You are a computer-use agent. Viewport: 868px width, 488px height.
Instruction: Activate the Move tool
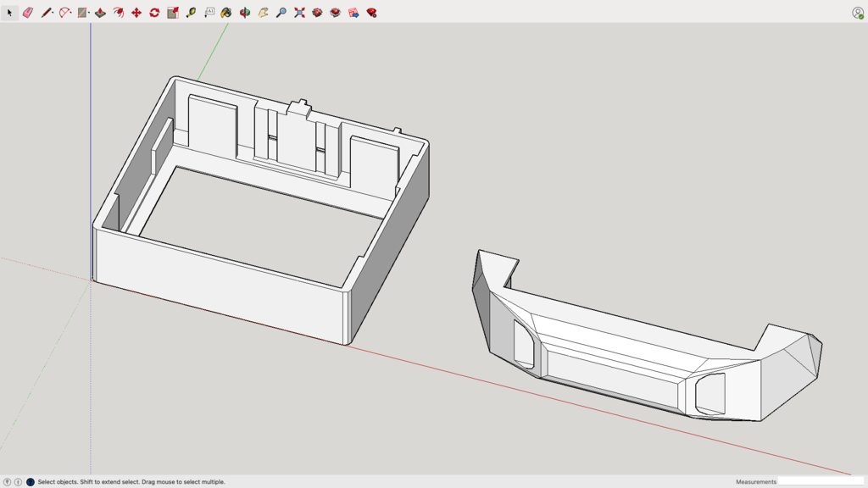click(x=136, y=13)
